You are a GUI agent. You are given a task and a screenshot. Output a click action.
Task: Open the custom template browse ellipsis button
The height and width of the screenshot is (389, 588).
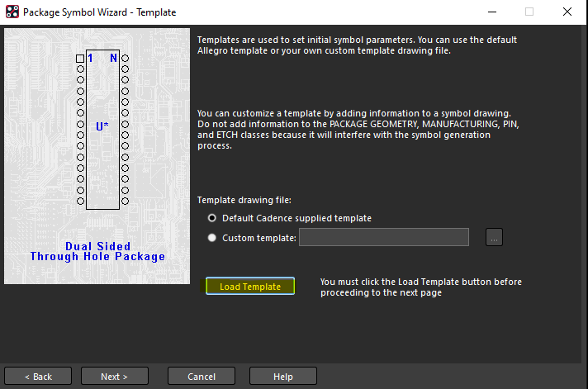click(494, 237)
